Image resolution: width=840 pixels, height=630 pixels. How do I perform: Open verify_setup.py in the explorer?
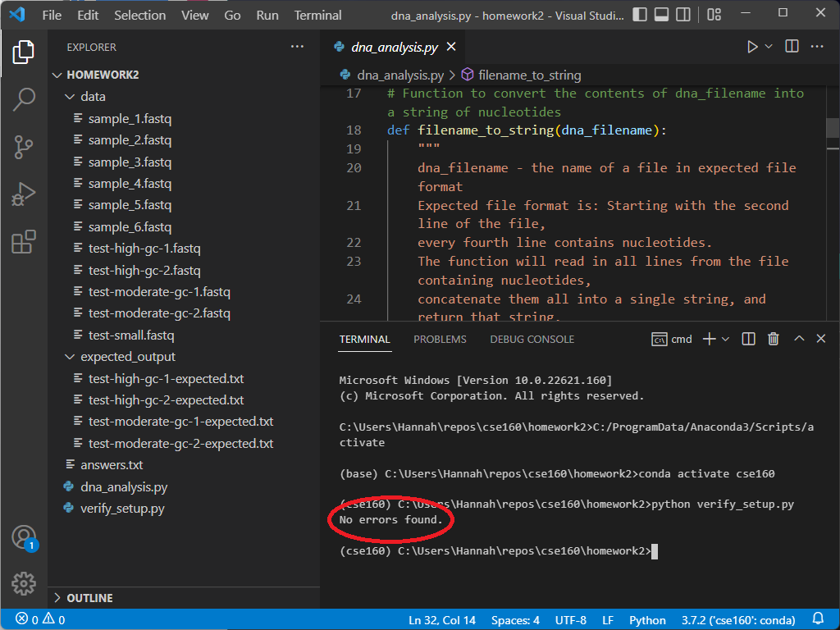pyautogui.click(x=121, y=509)
